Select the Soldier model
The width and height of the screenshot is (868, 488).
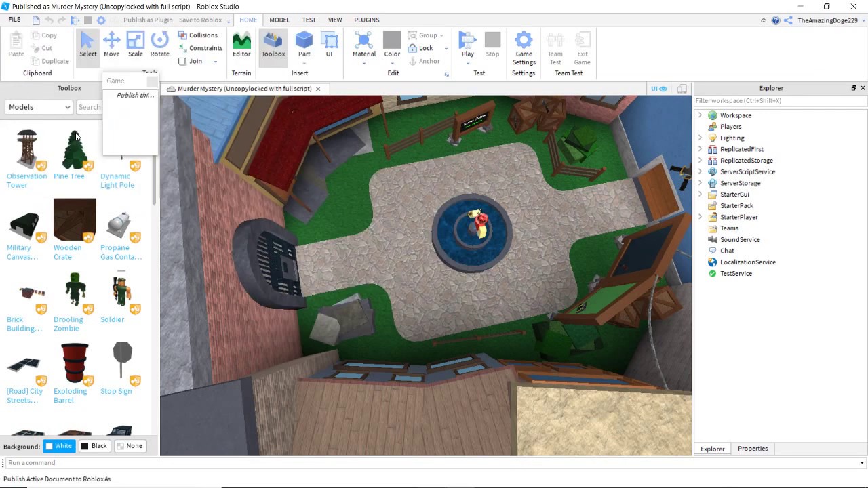click(x=121, y=297)
